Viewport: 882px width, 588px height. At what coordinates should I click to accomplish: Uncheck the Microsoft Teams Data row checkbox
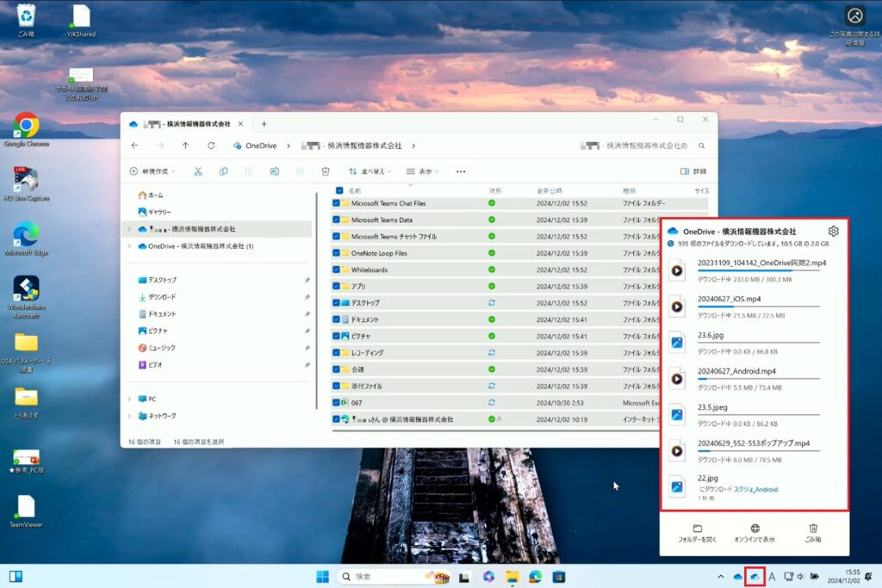coord(336,220)
